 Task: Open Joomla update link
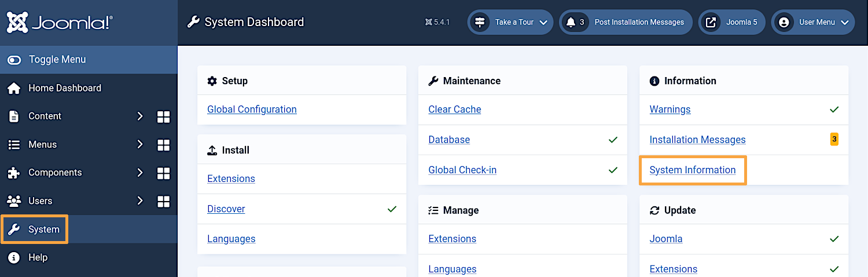666,239
